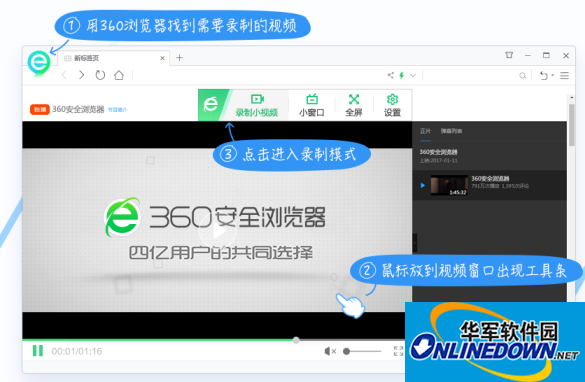The height and width of the screenshot is (382, 585).
Task: Switch video to 小窗口 mode
Action: (312, 106)
